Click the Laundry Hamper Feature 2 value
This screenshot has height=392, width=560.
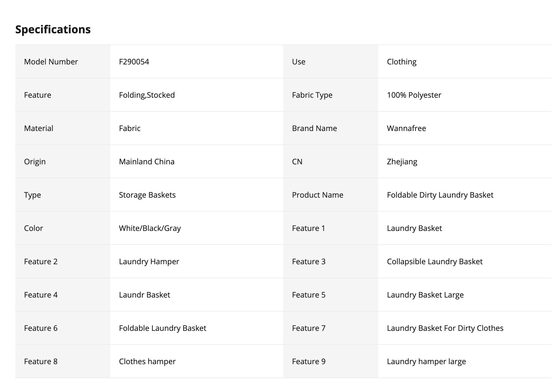pos(149,262)
